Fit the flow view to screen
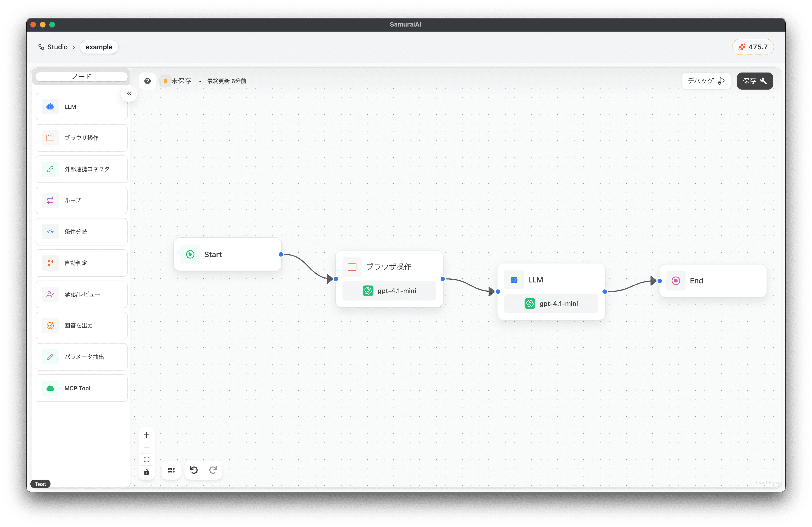 click(x=147, y=459)
